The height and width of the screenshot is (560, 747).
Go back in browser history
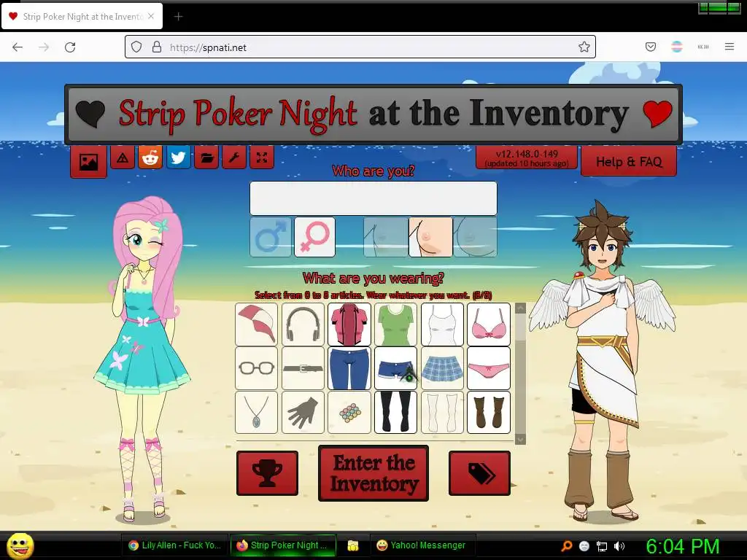click(18, 47)
